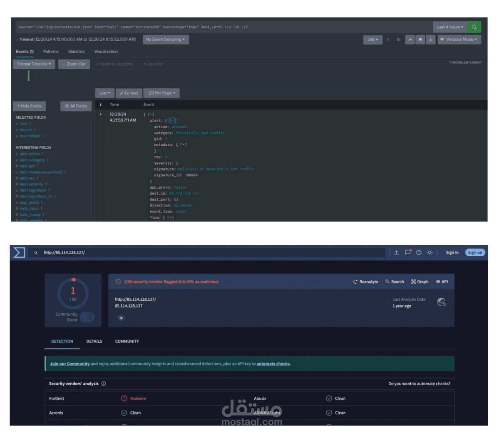This screenshot has height=436, width=504.
Task: Click the Reanalyze button
Action: coord(366,282)
